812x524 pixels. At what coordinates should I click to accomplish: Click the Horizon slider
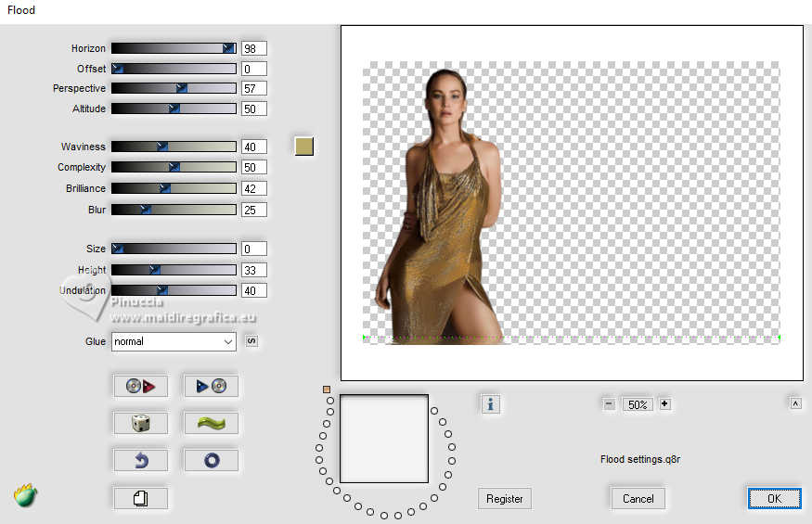click(174, 48)
